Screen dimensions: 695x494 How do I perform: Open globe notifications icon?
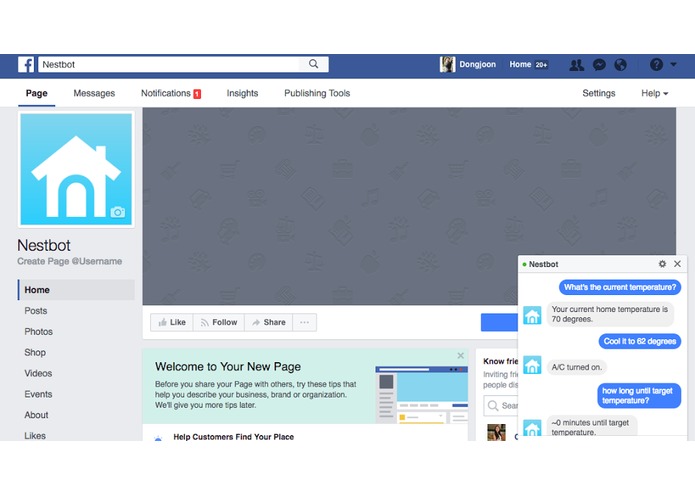pyautogui.click(x=621, y=65)
